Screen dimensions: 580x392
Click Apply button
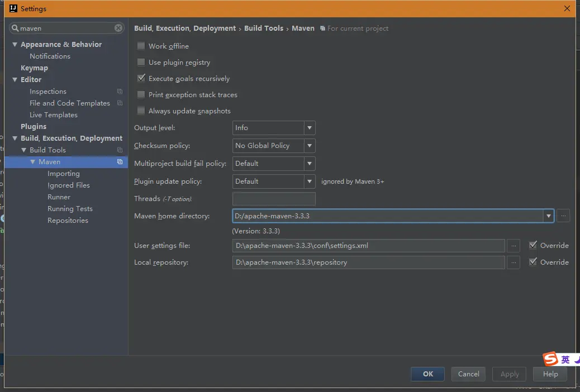click(510, 374)
